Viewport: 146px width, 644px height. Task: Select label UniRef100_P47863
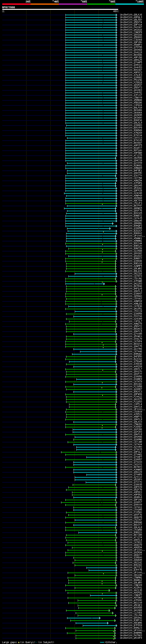[131, 635]
